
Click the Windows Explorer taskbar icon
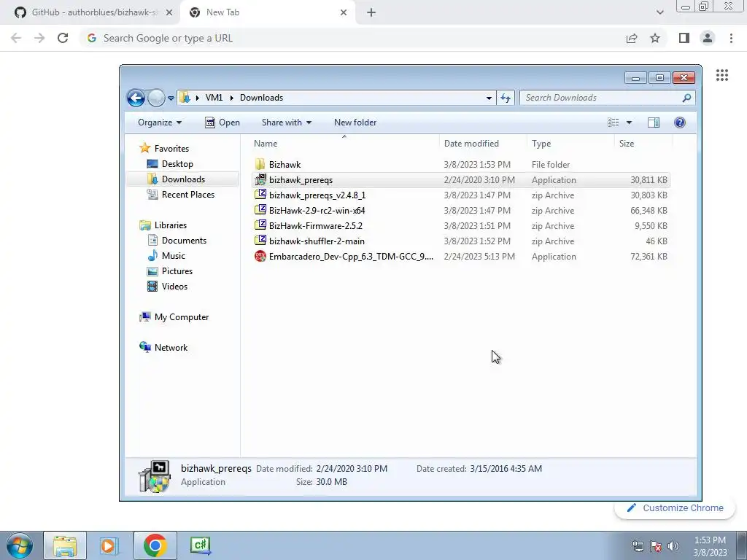tap(65, 545)
